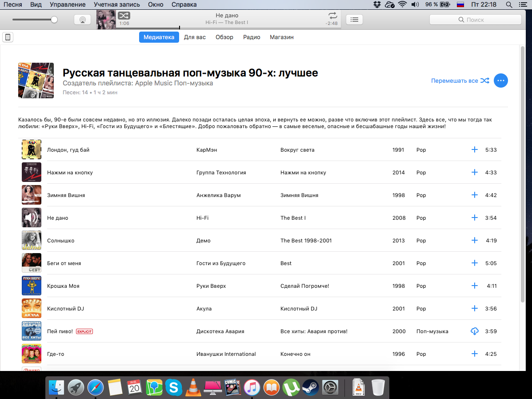Image resolution: width=532 pixels, height=399 pixels.
Task: Switch to the Радио tab
Action: pyautogui.click(x=252, y=37)
